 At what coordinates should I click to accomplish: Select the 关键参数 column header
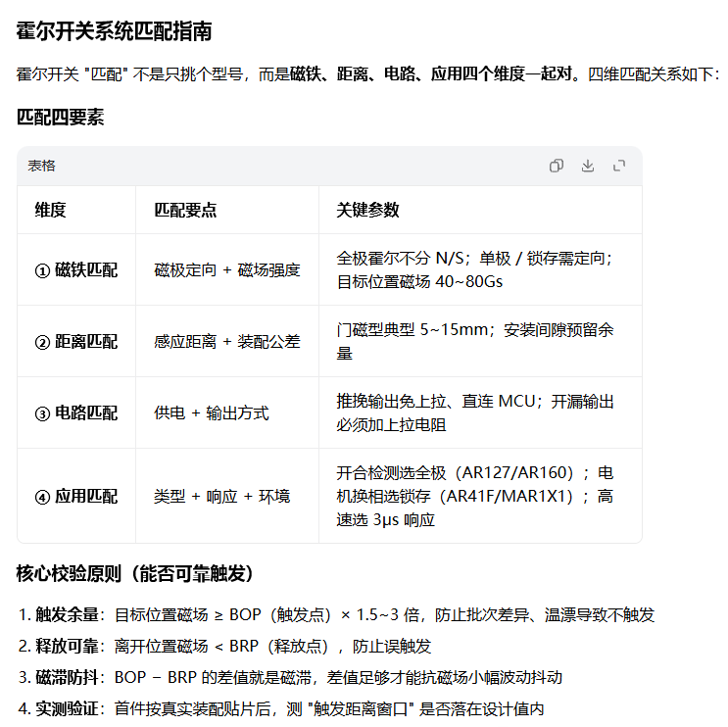tap(367, 210)
